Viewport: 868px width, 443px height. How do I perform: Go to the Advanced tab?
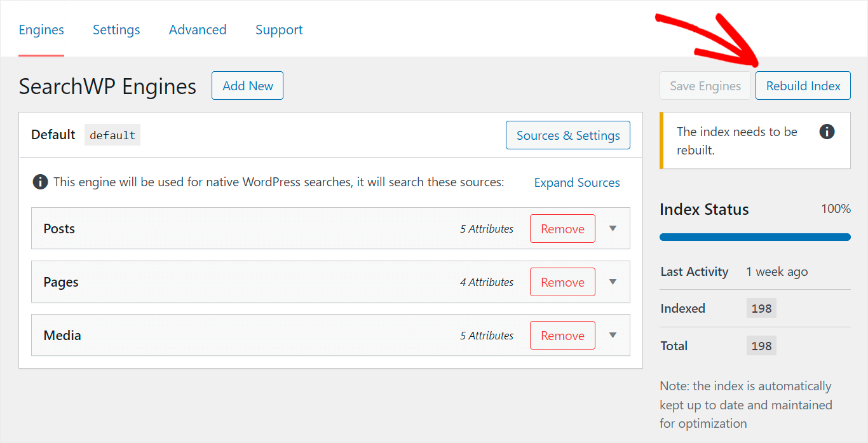(x=198, y=30)
